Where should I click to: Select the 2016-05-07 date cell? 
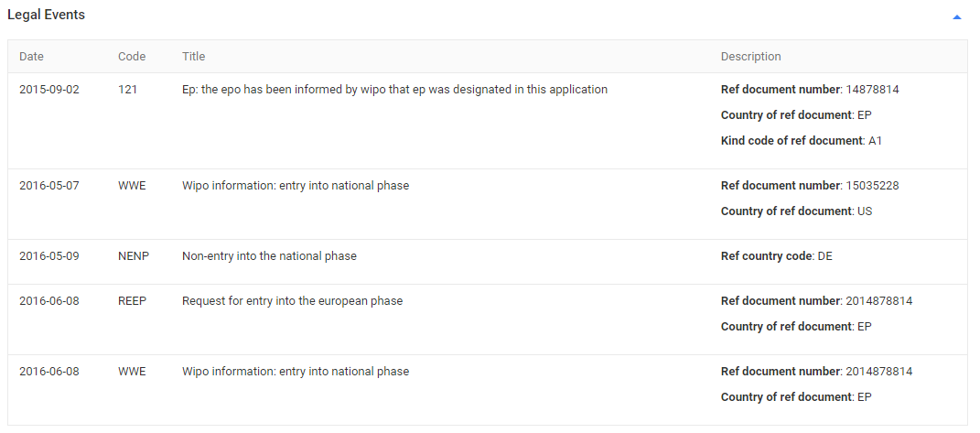(49, 186)
